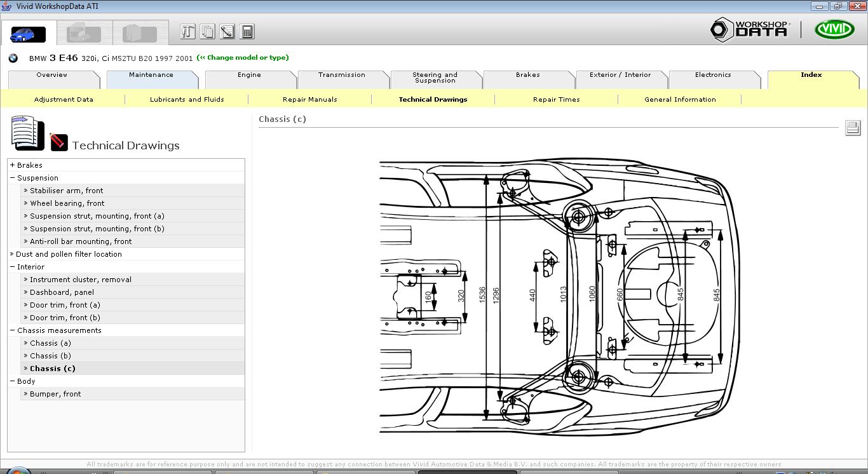Open the notes pencil toolbar icon

pyautogui.click(x=227, y=32)
